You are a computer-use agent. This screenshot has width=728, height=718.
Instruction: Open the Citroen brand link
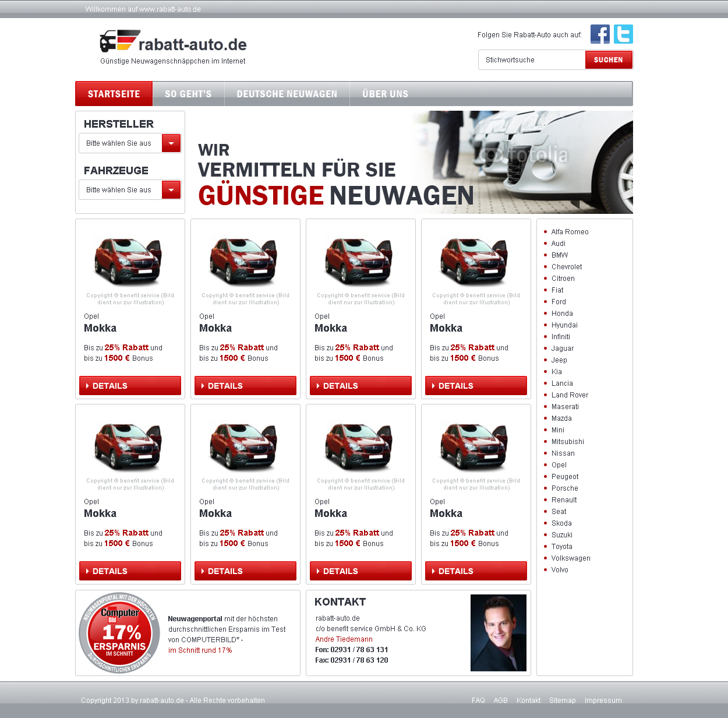(x=563, y=279)
